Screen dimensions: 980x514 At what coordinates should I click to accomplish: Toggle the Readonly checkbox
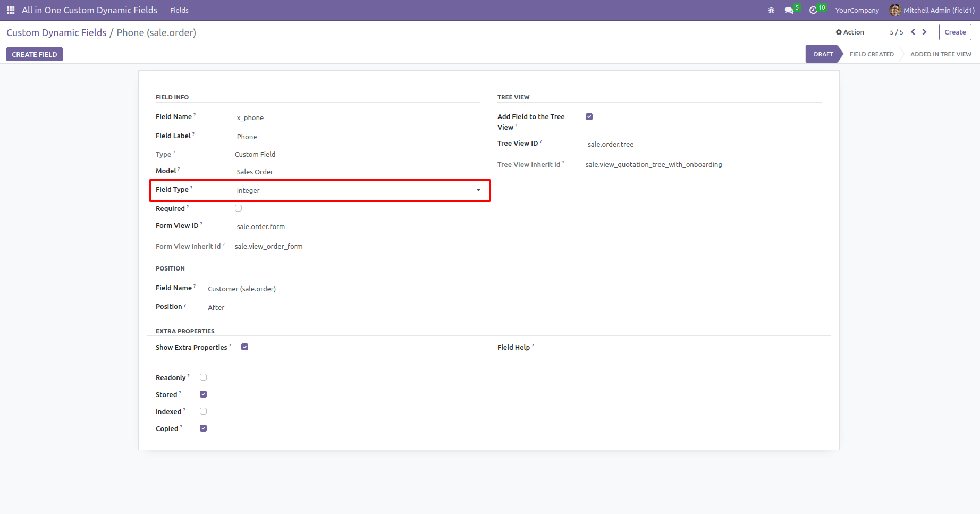click(203, 377)
